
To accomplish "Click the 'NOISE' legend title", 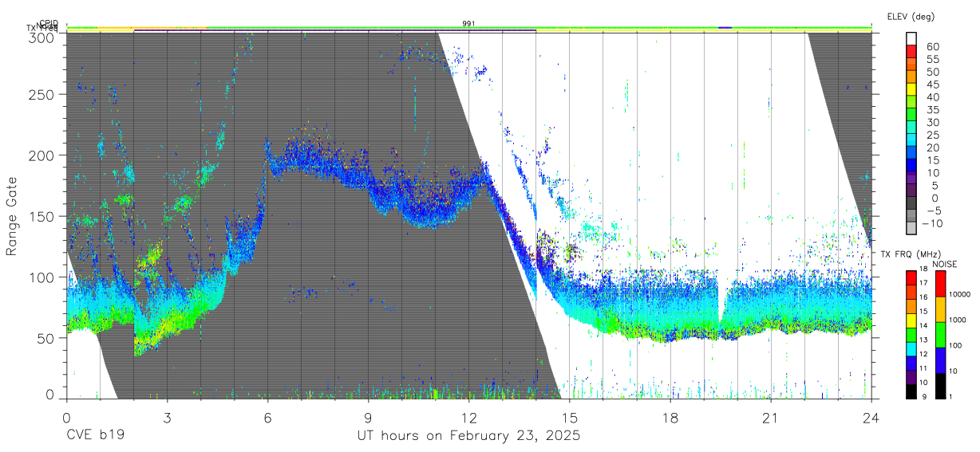I will pos(945,264).
